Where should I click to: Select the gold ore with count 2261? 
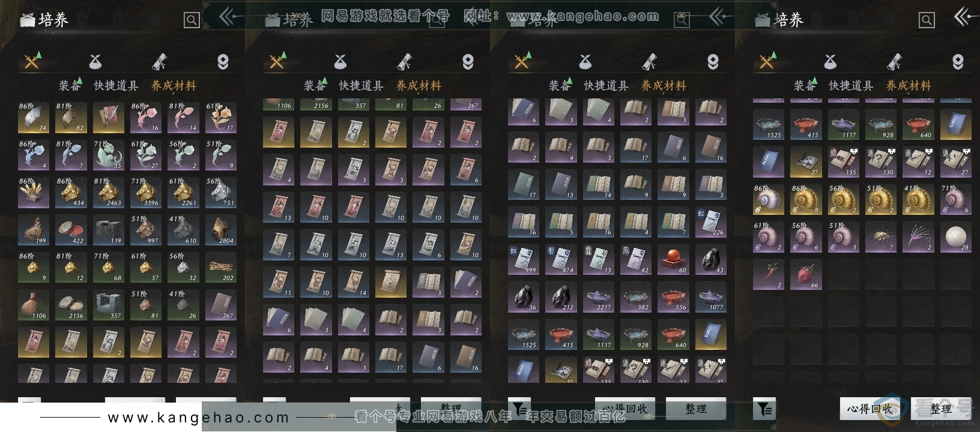coord(183,193)
